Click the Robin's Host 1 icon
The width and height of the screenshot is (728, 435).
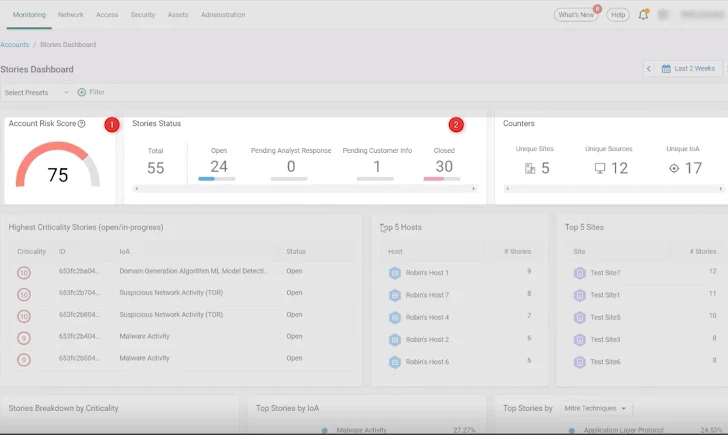[x=394, y=272]
